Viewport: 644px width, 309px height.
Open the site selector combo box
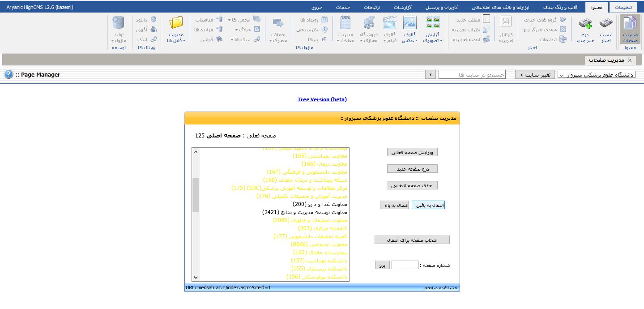[596, 75]
